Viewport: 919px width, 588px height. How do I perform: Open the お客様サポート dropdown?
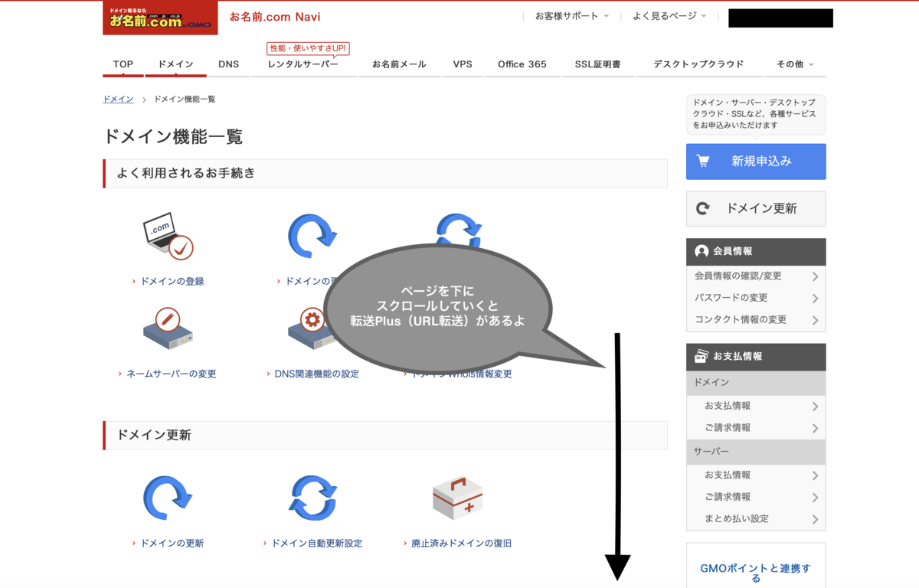(x=572, y=15)
